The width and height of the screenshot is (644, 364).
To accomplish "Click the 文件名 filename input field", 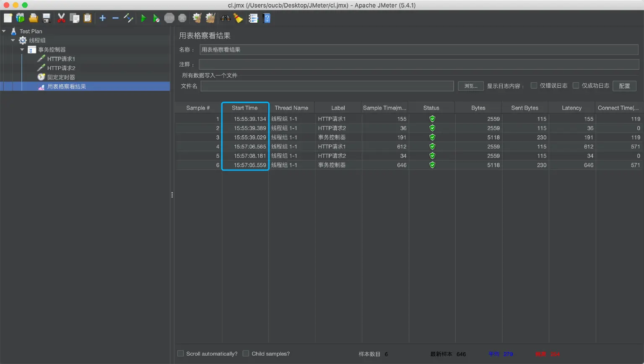I will [327, 86].
